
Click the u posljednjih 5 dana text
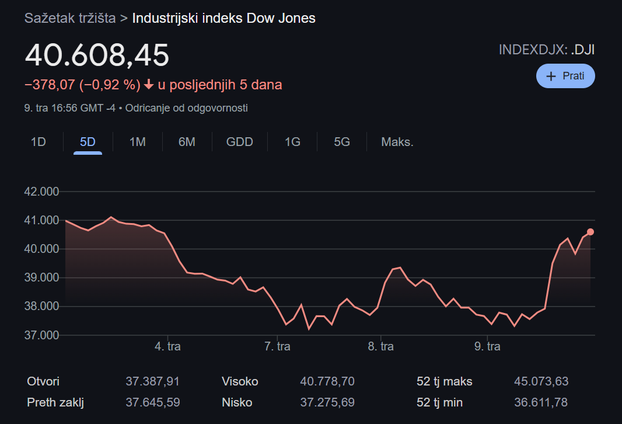pyautogui.click(x=220, y=85)
